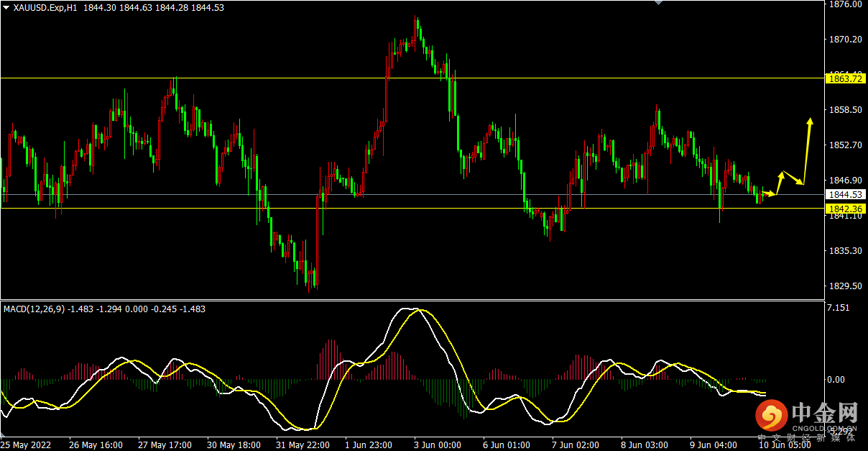Click the 3 Jun 00:00 time axis label
The width and height of the screenshot is (868, 451).
click(438, 445)
